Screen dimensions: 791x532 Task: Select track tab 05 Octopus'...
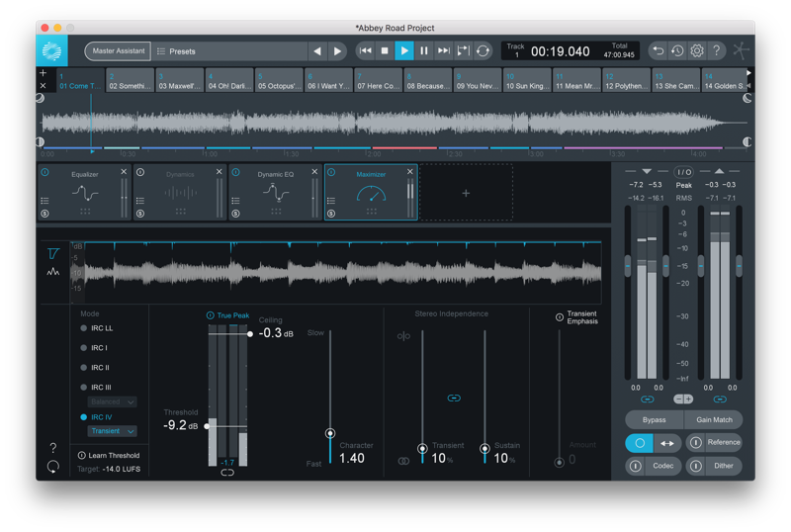coord(279,81)
